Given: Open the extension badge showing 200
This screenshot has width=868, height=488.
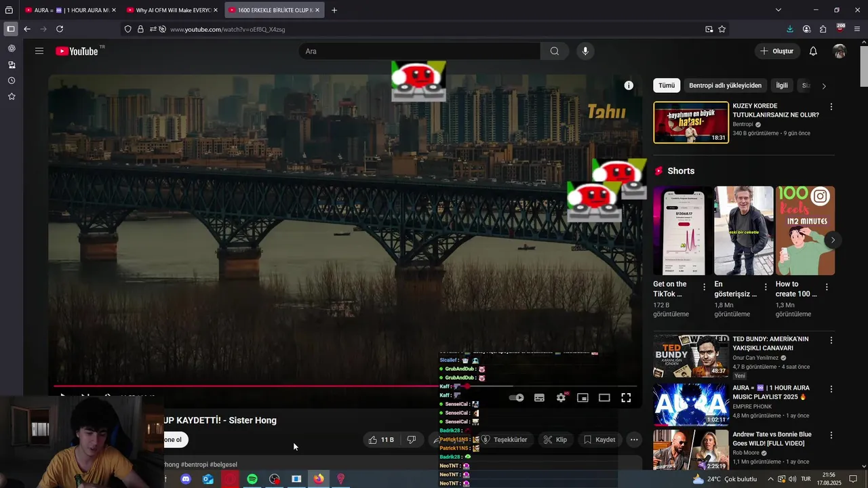Looking at the screenshot, I should tap(840, 28).
